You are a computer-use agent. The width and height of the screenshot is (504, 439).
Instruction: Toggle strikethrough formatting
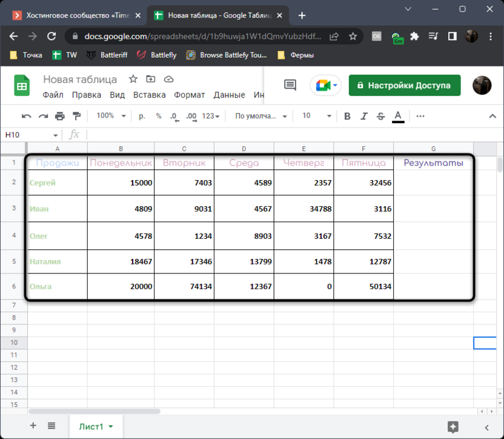380,116
